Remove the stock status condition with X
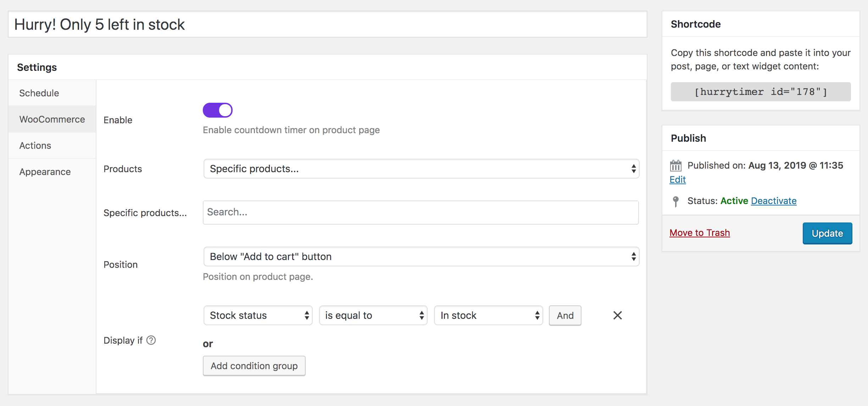Screen dimensions: 868x406 coord(617,315)
